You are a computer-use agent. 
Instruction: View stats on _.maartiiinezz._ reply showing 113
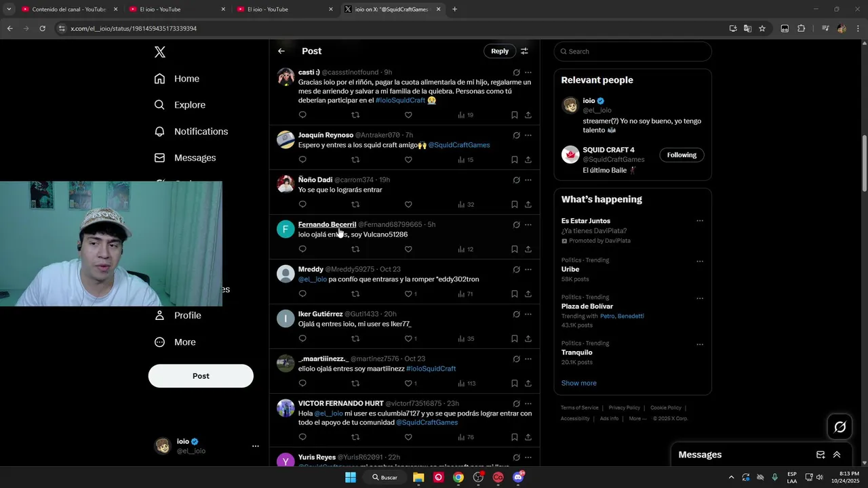[x=467, y=384]
